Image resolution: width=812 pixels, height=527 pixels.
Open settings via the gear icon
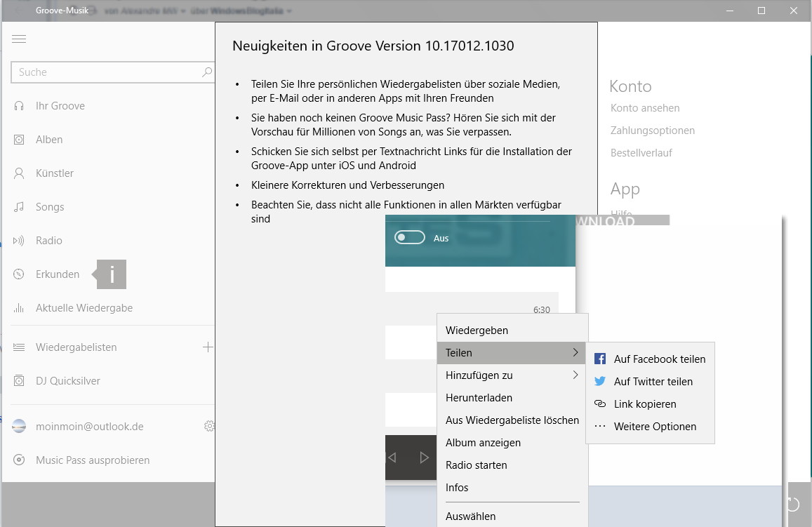tap(209, 426)
